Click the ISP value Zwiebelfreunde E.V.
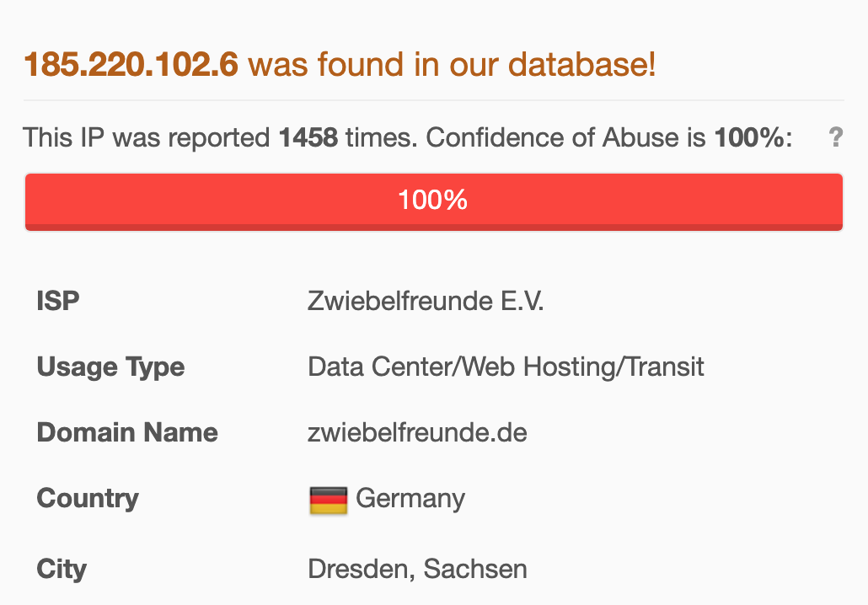This screenshot has height=605, width=868. 426,301
